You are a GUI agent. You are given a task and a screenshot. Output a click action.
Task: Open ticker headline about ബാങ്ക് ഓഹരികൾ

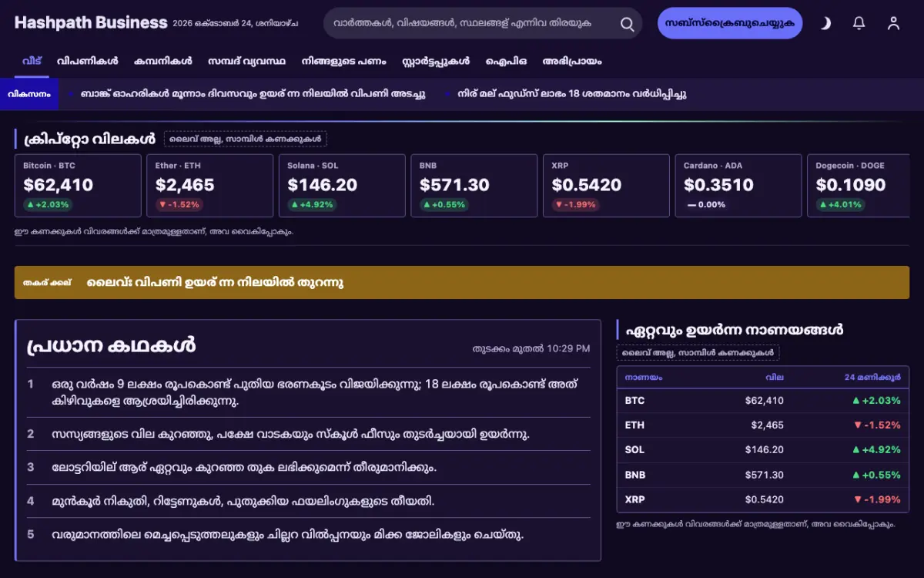(253, 94)
